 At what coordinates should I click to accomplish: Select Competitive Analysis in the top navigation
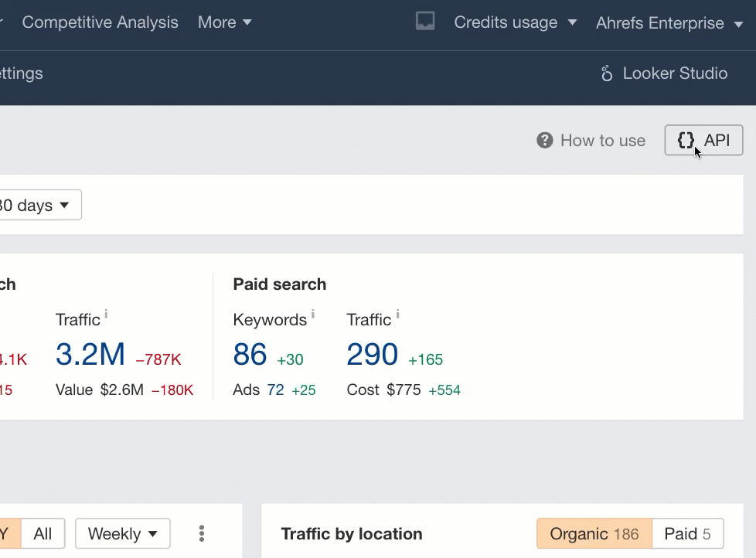click(100, 22)
